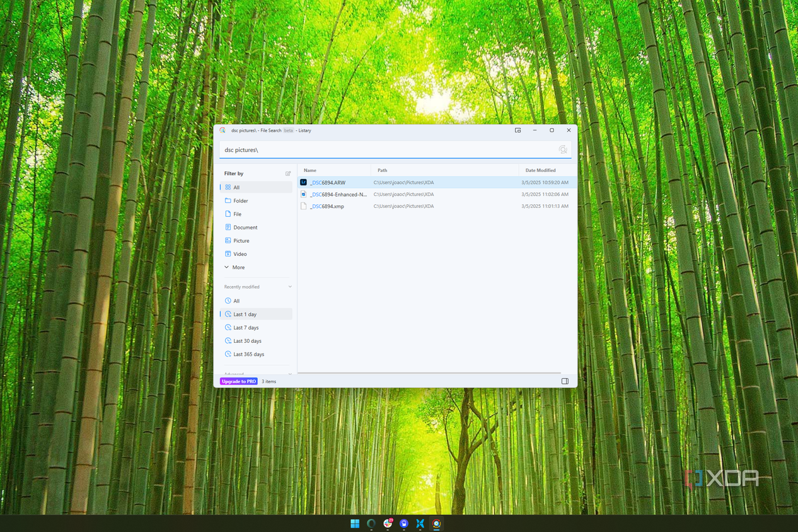Viewport: 798px width, 532px height.
Task: Filter results by Folder
Action: [x=256, y=200]
